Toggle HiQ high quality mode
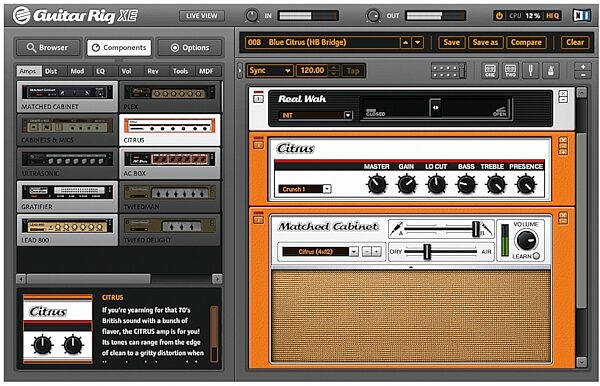 pos(552,16)
